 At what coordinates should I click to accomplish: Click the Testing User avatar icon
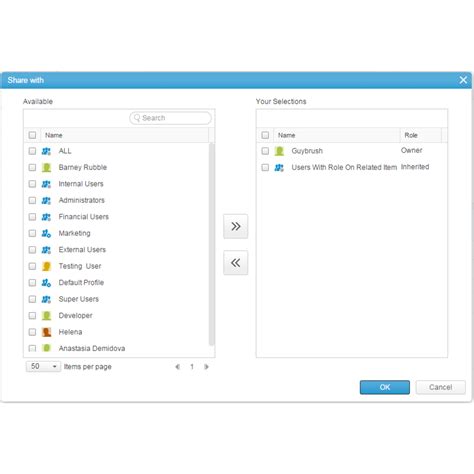(x=46, y=266)
